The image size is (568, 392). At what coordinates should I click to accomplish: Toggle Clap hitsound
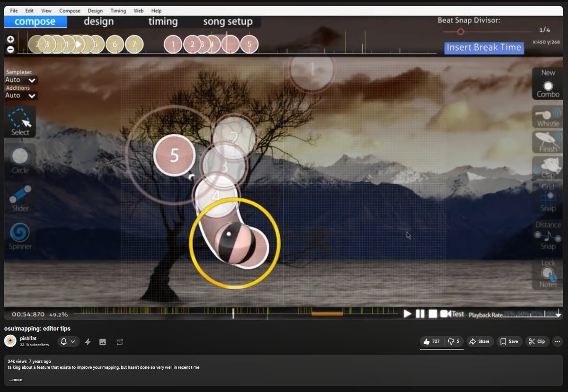point(548,167)
